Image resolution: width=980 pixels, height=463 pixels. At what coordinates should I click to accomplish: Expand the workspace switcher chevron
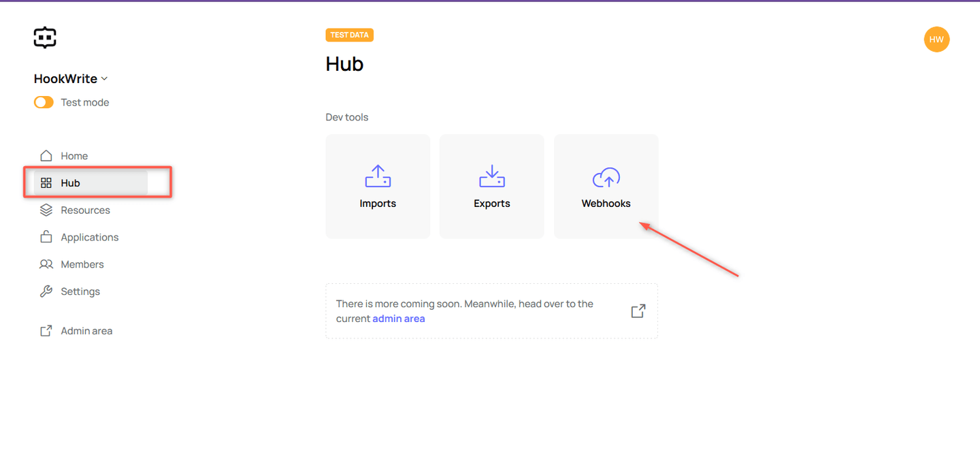click(104, 79)
